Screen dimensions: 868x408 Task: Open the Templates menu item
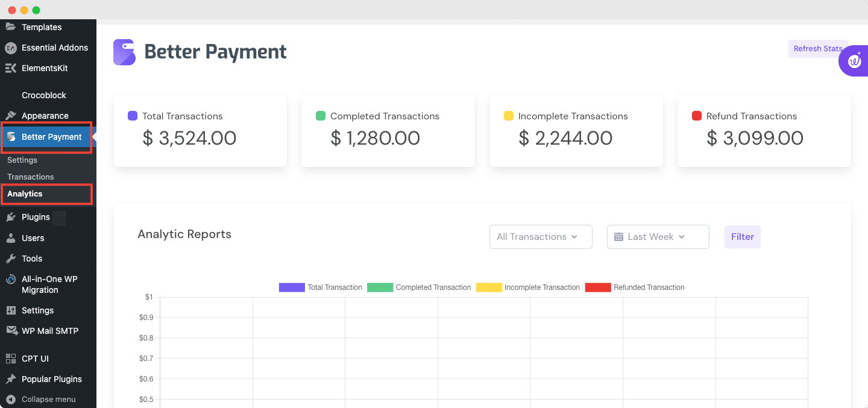click(x=42, y=27)
